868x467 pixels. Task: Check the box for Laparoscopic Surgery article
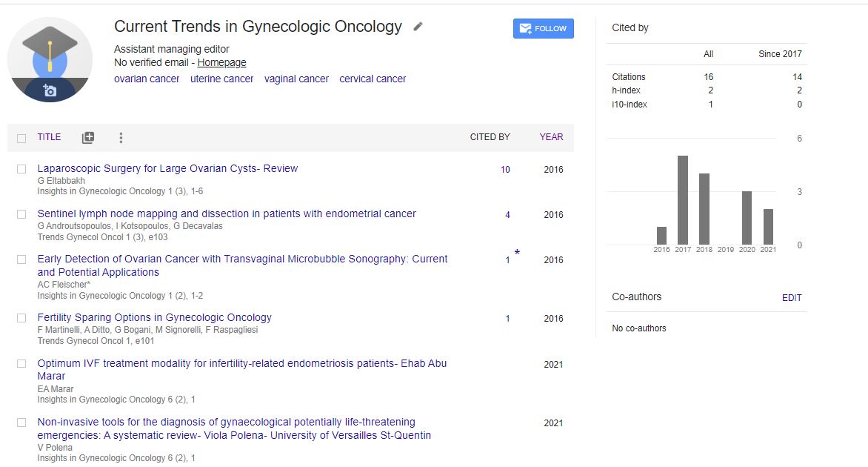(x=21, y=169)
